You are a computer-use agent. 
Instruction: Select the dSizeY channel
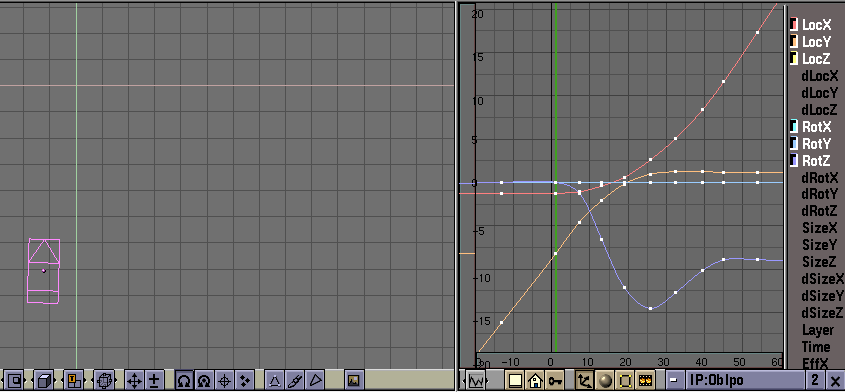(x=822, y=296)
